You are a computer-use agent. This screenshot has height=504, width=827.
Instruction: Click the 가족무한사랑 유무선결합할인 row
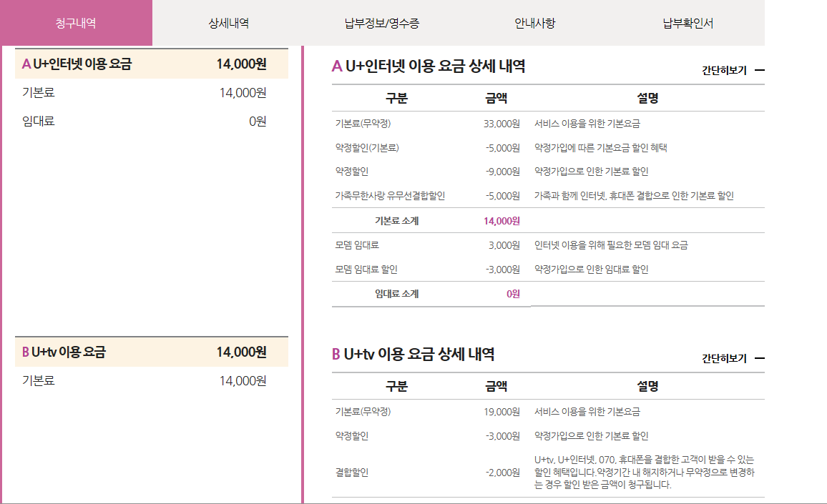click(390, 195)
